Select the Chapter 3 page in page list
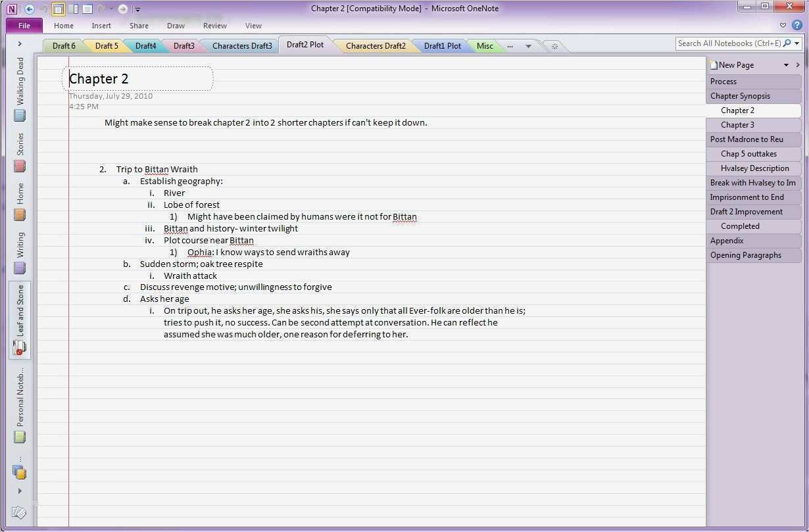The height and width of the screenshot is (532, 809). pos(737,124)
